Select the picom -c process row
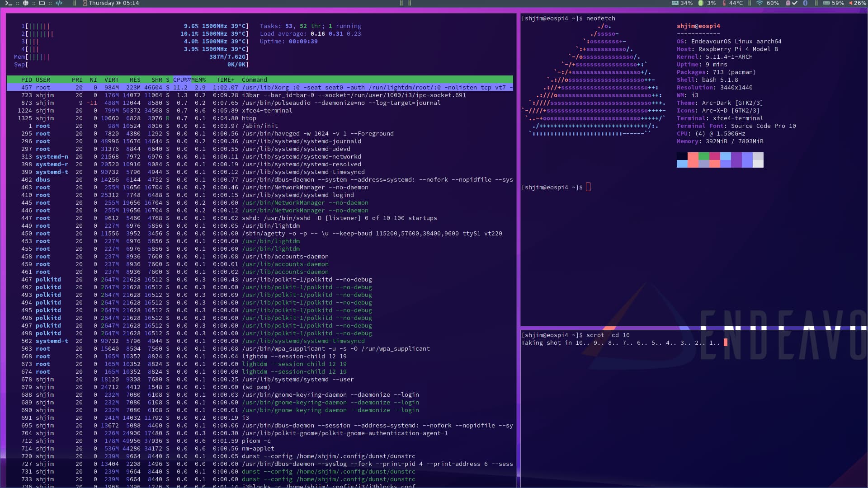Image resolution: width=868 pixels, height=488 pixels. tap(260, 441)
